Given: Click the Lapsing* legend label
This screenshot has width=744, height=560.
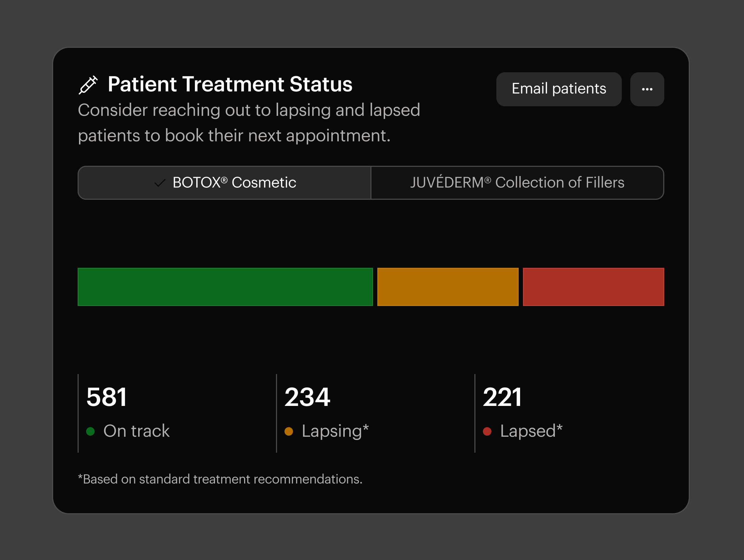Looking at the screenshot, I should point(335,431).
